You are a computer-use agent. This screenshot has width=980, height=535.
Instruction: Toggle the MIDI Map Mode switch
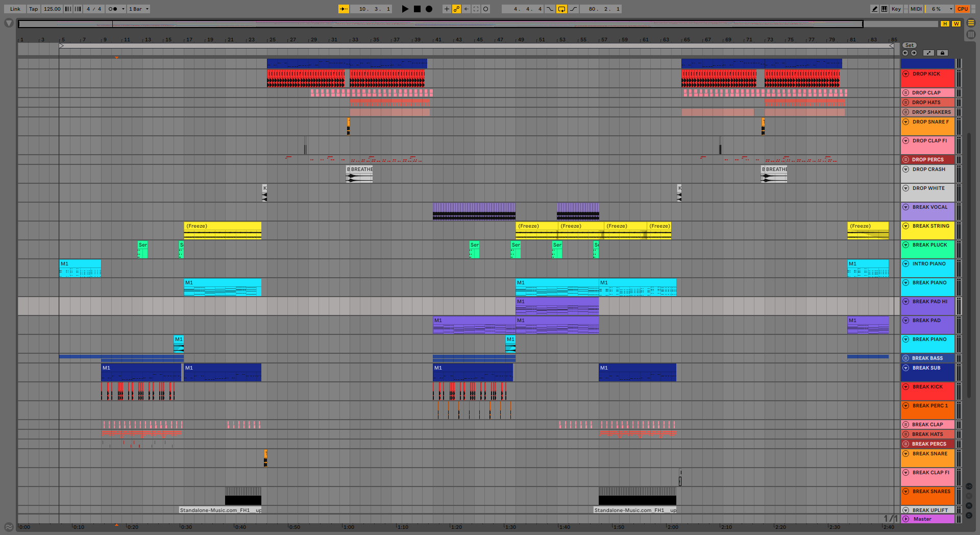pos(916,9)
